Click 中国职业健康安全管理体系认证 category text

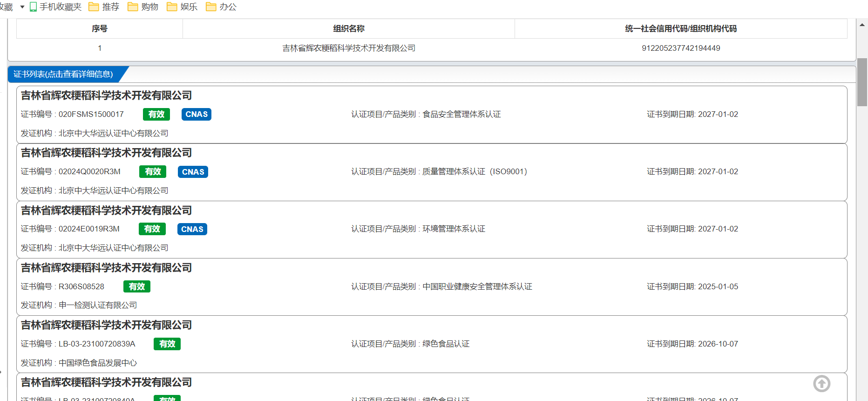click(477, 286)
